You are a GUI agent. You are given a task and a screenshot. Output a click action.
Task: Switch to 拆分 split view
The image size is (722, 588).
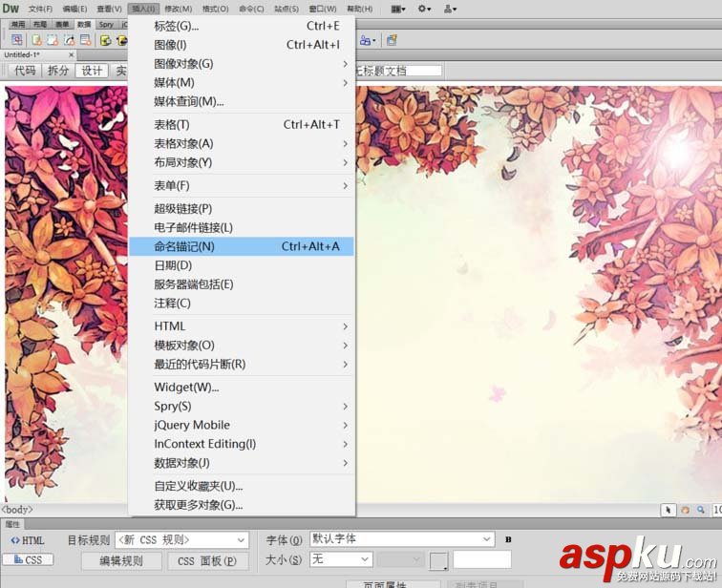58,71
